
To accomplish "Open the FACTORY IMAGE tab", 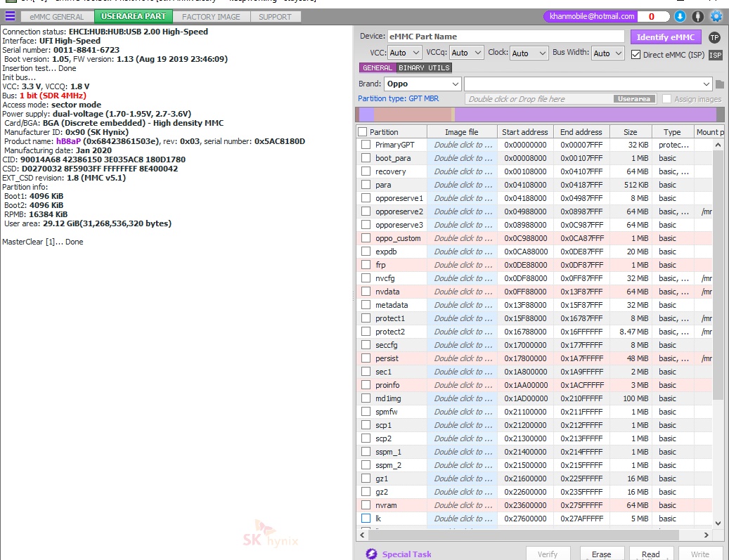I will click(211, 17).
